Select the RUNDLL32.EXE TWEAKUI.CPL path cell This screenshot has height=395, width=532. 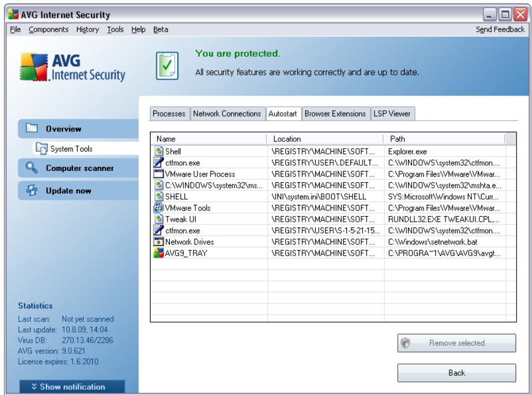click(x=444, y=219)
